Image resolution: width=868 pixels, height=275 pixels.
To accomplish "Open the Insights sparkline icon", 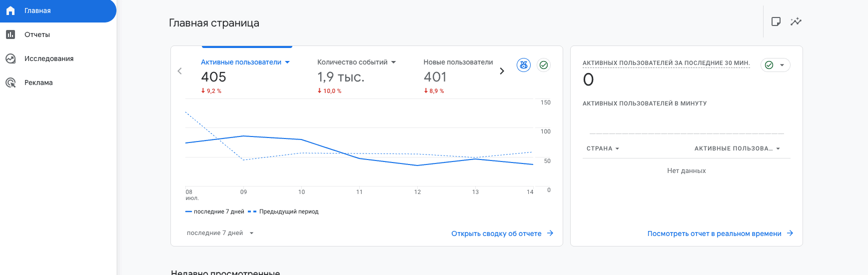I will pos(796,21).
